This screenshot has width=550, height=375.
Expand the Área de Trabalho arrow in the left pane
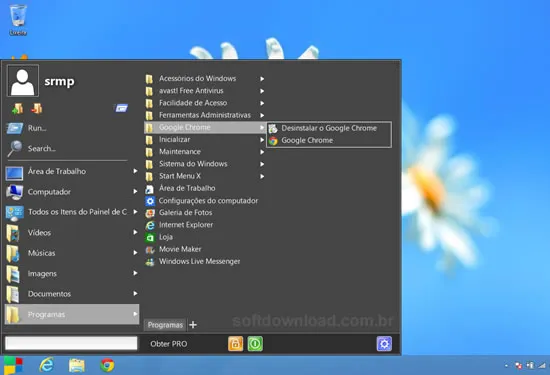(x=135, y=171)
